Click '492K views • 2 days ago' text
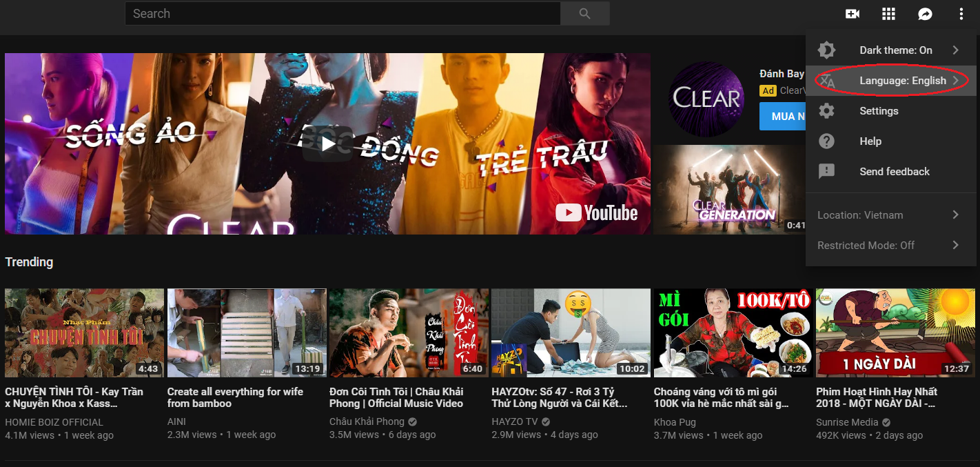Viewport: 980px width, 467px height. (x=869, y=435)
